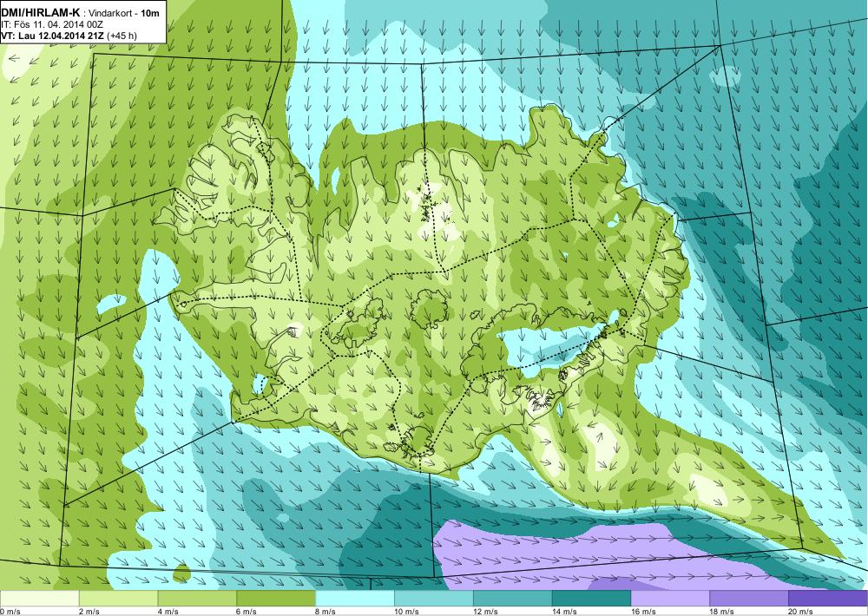Viewport: 868px width, 616px height.
Task: Click the legend swatch between 0 and 2 m/s
Action: click(39, 599)
